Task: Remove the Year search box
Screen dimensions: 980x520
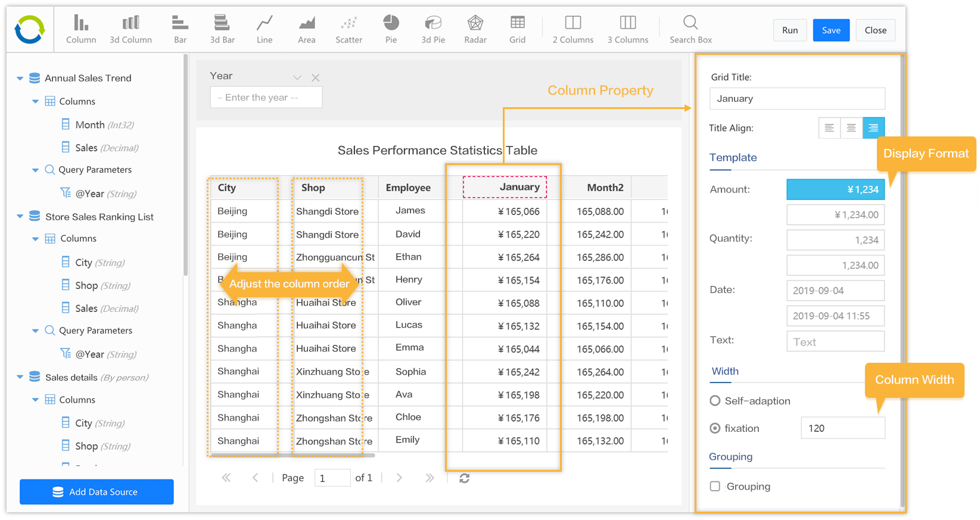Action: point(316,77)
